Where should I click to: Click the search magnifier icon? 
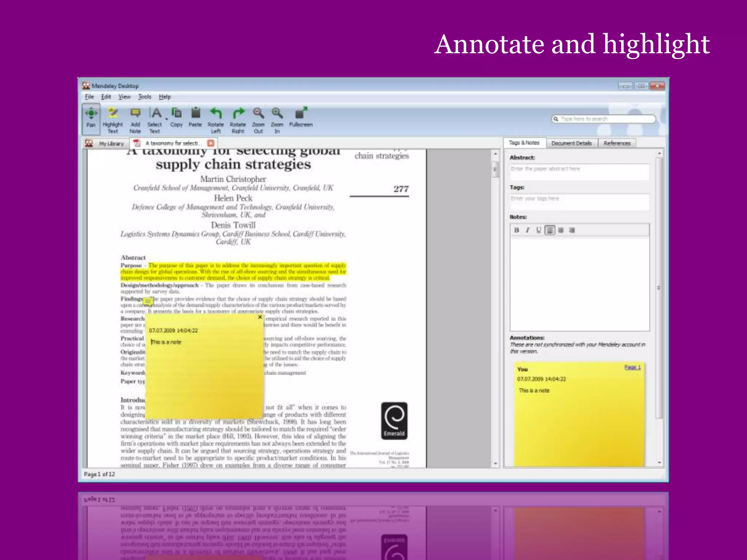click(x=556, y=119)
